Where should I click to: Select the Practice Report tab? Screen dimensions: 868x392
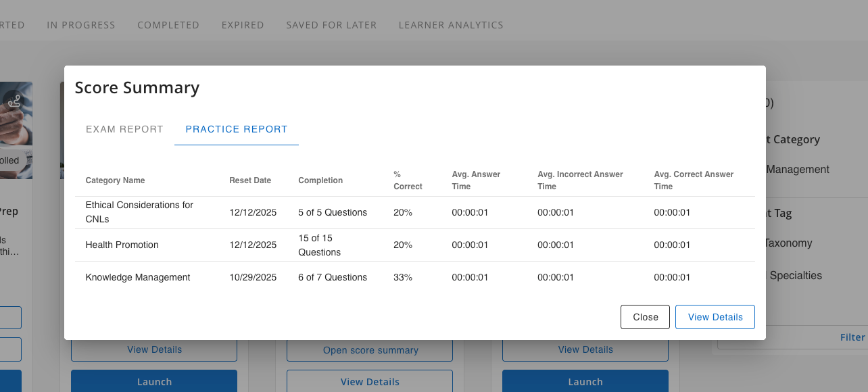237,129
